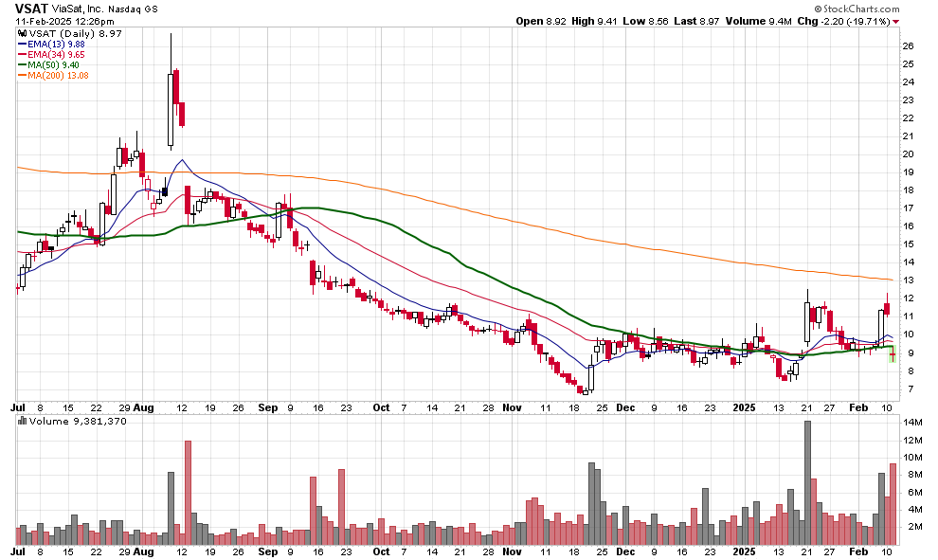The height and width of the screenshot is (560, 938).
Task: Select the VSAT ticker symbol title
Action: coord(32,8)
